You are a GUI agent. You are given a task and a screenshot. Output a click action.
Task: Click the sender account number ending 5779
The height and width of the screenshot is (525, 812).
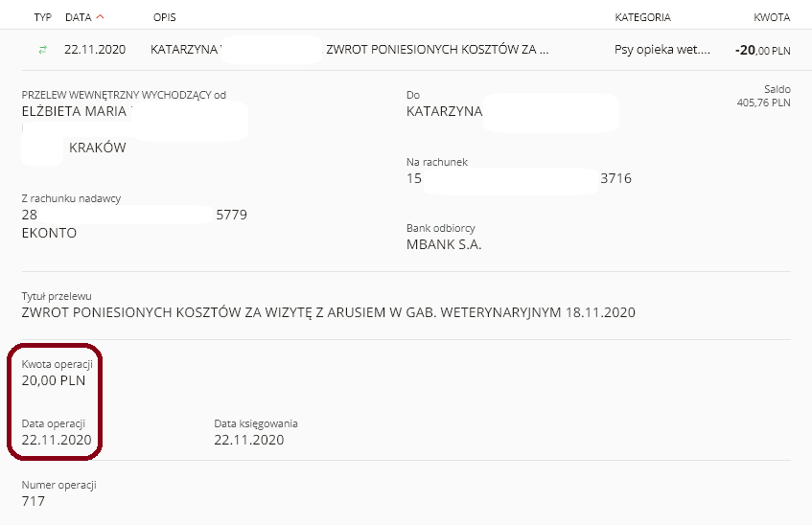(134, 215)
